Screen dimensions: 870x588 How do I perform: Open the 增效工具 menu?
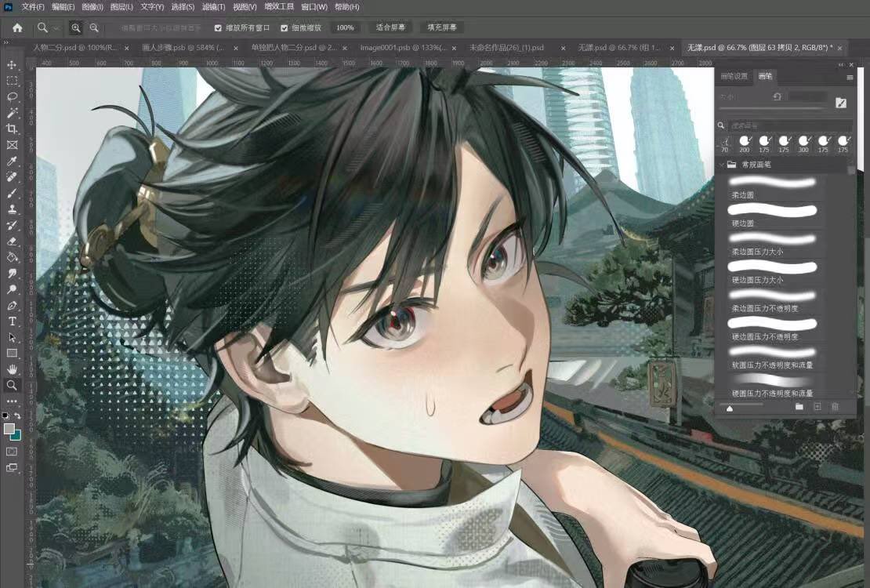[x=279, y=6]
